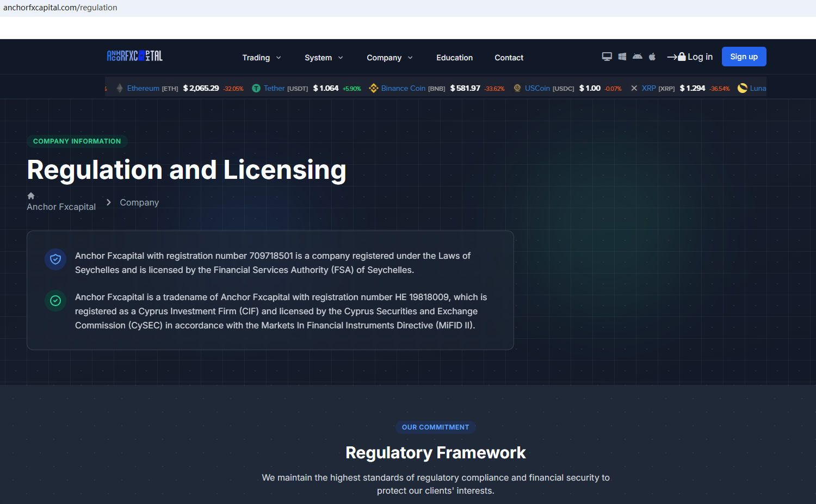Image resolution: width=816 pixels, height=504 pixels.
Task: Click the desktop monitor platform icon
Action: pyautogui.click(x=607, y=57)
